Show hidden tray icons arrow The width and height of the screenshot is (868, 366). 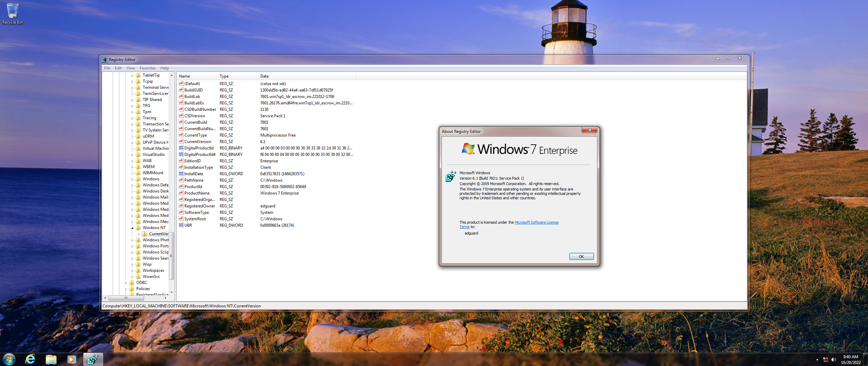click(817, 360)
